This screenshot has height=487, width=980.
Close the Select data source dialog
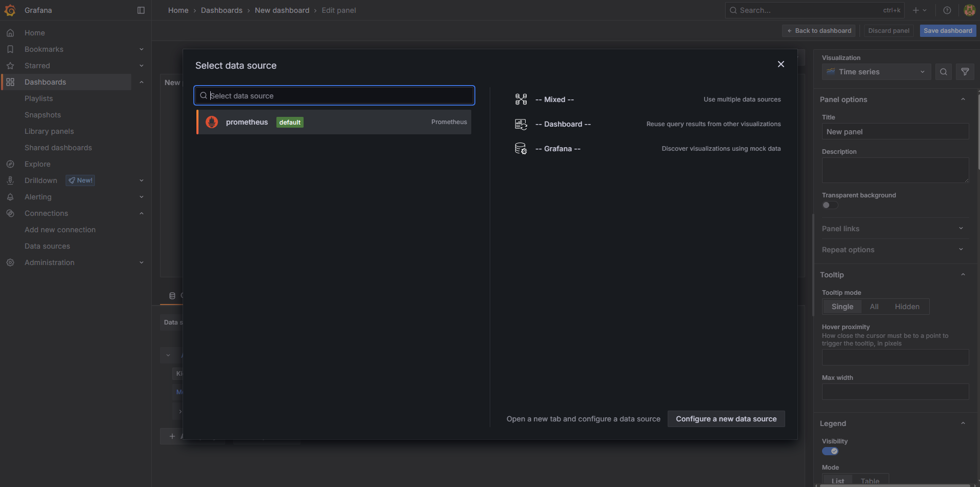coord(781,64)
